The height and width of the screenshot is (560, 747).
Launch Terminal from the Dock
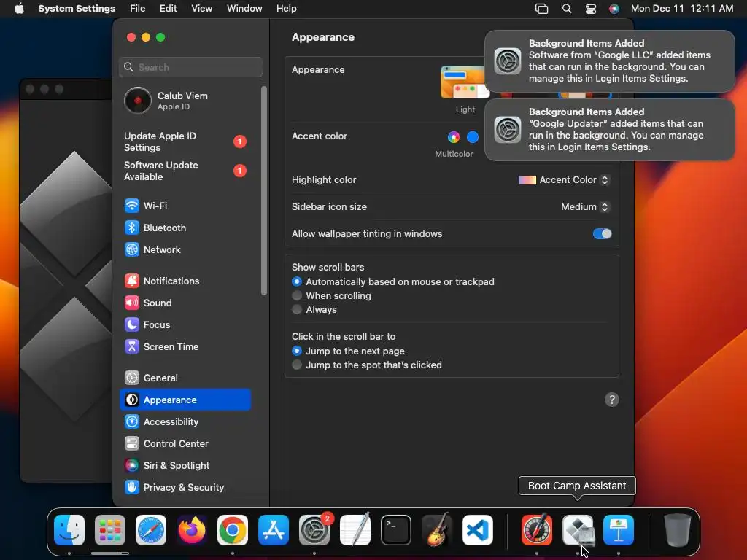tap(396, 530)
